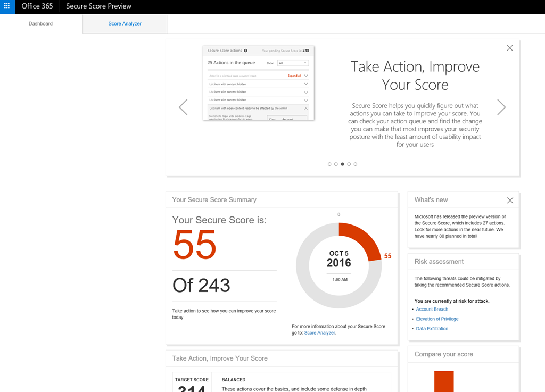Click the TARGET SCORE label
The width and height of the screenshot is (545, 392).
pyautogui.click(x=192, y=380)
